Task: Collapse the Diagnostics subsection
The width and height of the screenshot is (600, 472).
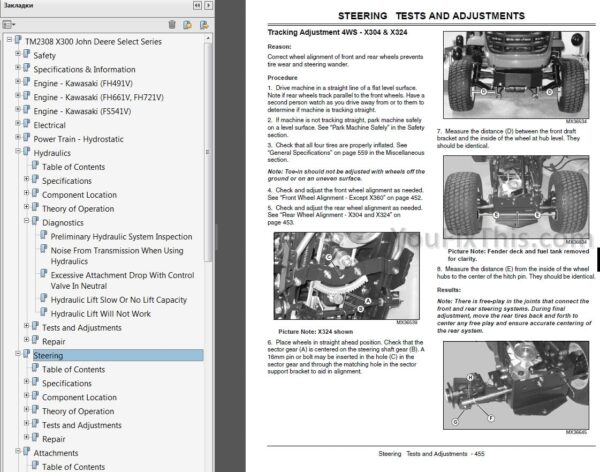Action: click(26, 222)
